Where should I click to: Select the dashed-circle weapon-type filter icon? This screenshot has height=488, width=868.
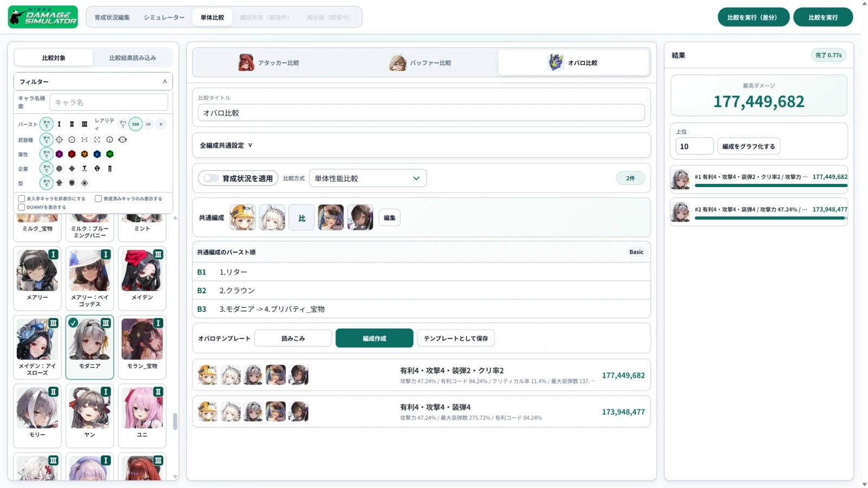97,139
